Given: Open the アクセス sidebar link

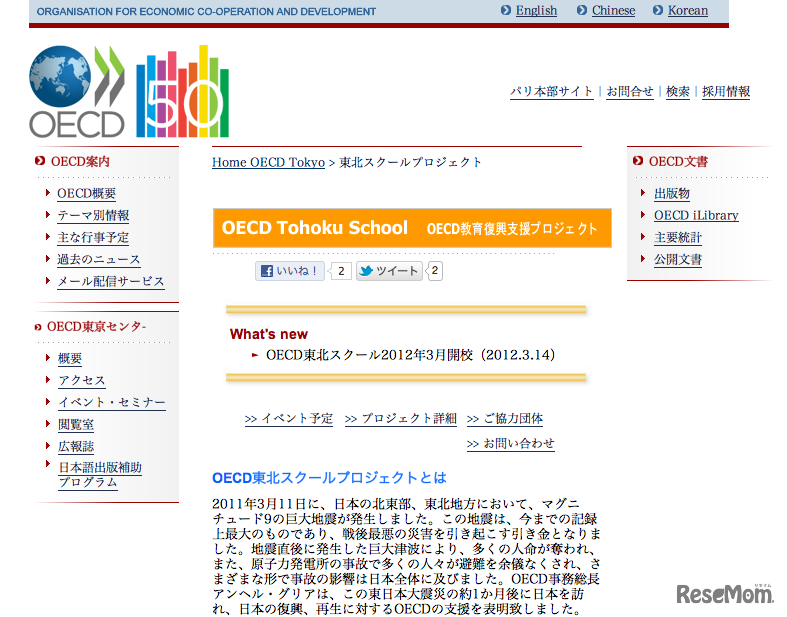Looking at the screenshot, I should (81, 381).
